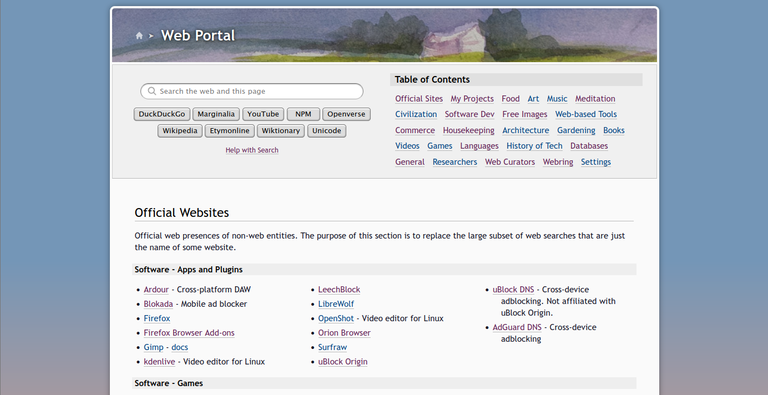Search with DuckDuckGo button
Viewport: 768px width, 395px height.
(162, 114)
